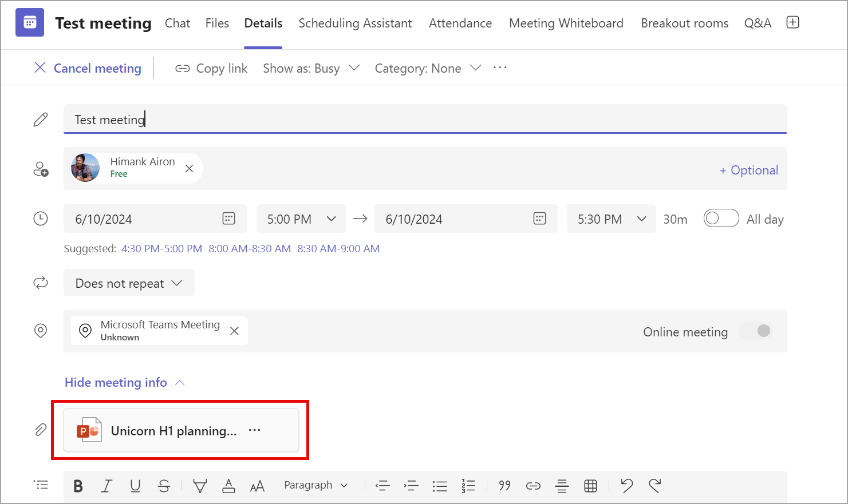Click Cancel meeting

(88, 68)
